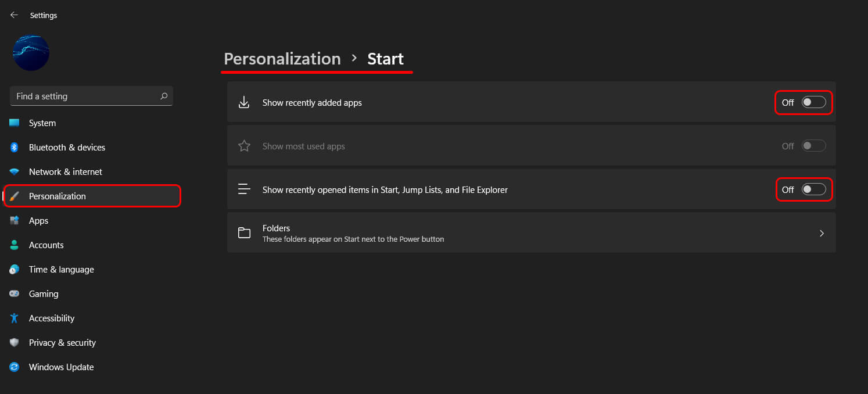Open System settings label
This screenshot has height=394, width=868.
[42, 123]
